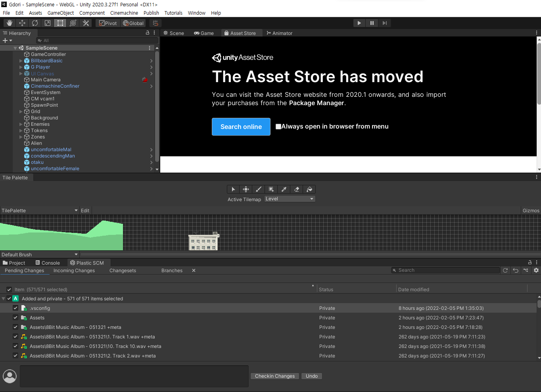
Task: Select the Tile Palette box fill tool
Action: click(271, 189)
